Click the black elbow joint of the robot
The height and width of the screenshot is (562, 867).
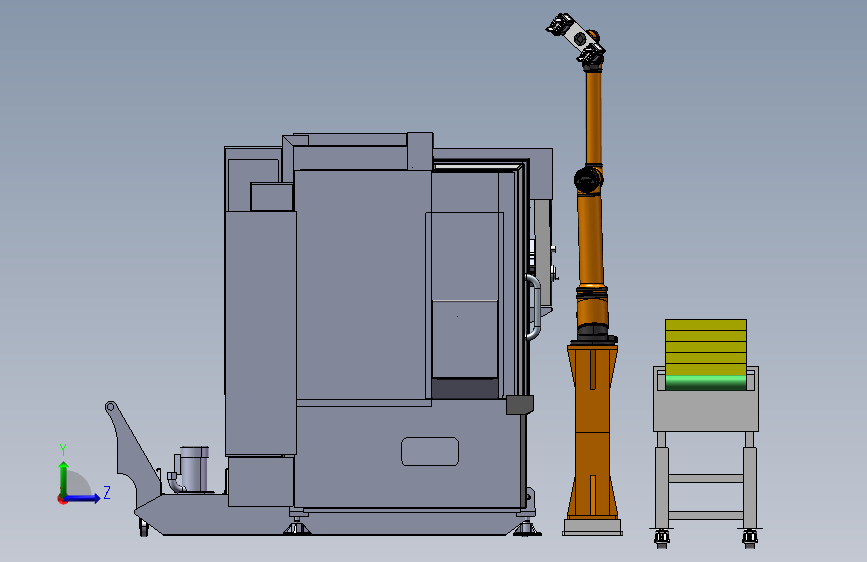click(588, 179)
